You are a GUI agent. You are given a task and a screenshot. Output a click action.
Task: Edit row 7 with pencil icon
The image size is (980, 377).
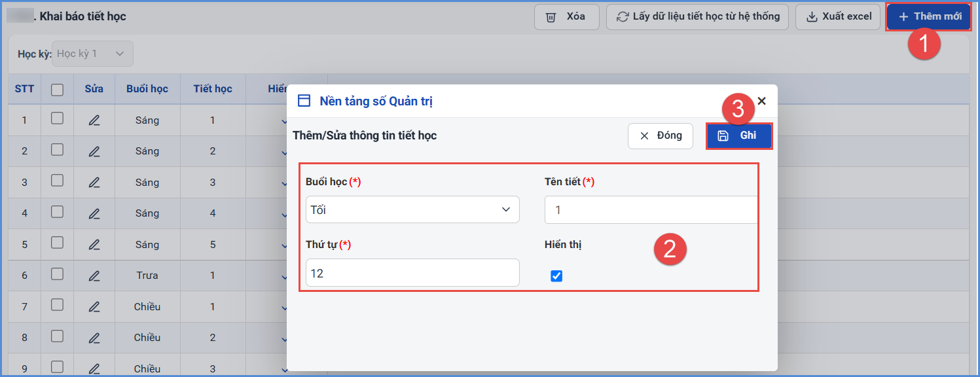click(x=94, y=307)
